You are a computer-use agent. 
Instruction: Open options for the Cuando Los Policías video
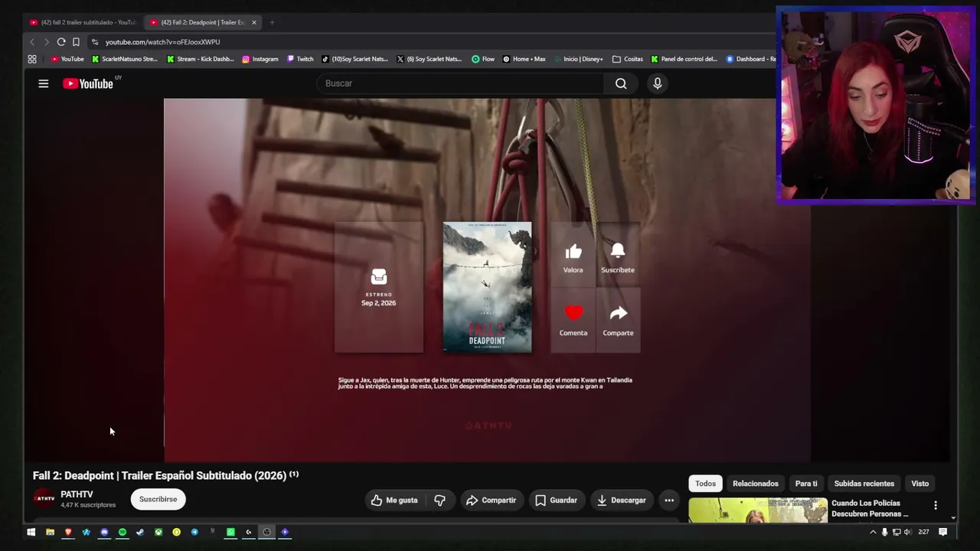click(935, 505)
